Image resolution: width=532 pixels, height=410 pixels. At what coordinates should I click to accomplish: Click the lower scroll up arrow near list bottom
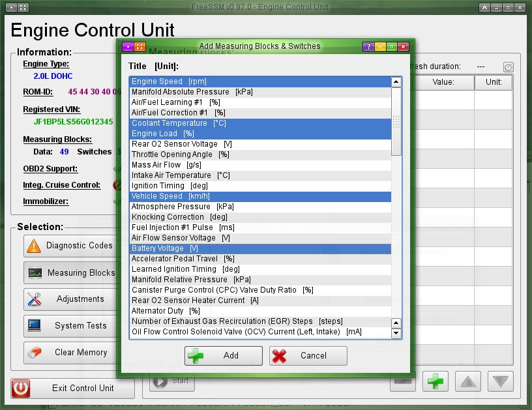(396, 323)
